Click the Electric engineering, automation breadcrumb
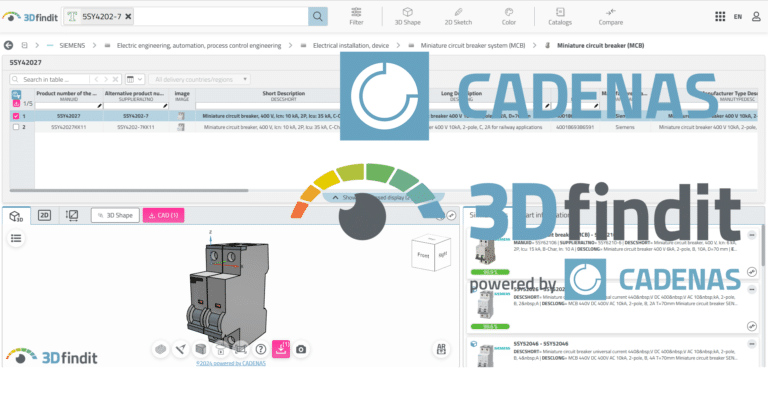Screen dimensions: 768x412 point(199,45)
